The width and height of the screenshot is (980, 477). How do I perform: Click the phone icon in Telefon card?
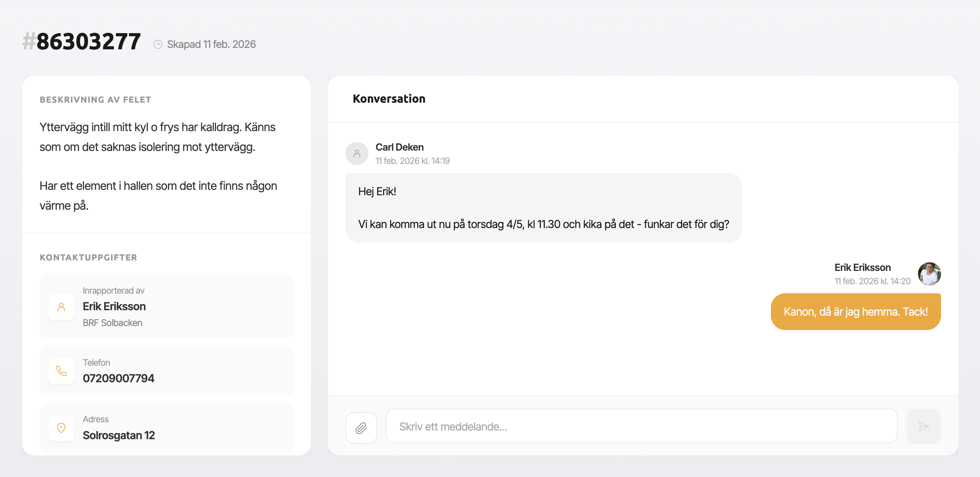61,371
